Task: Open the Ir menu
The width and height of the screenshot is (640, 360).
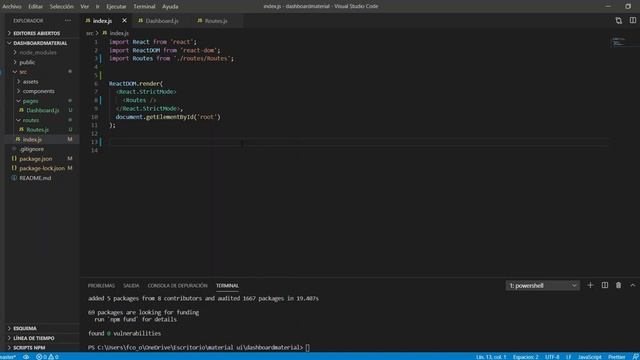Action: [97, 6]
